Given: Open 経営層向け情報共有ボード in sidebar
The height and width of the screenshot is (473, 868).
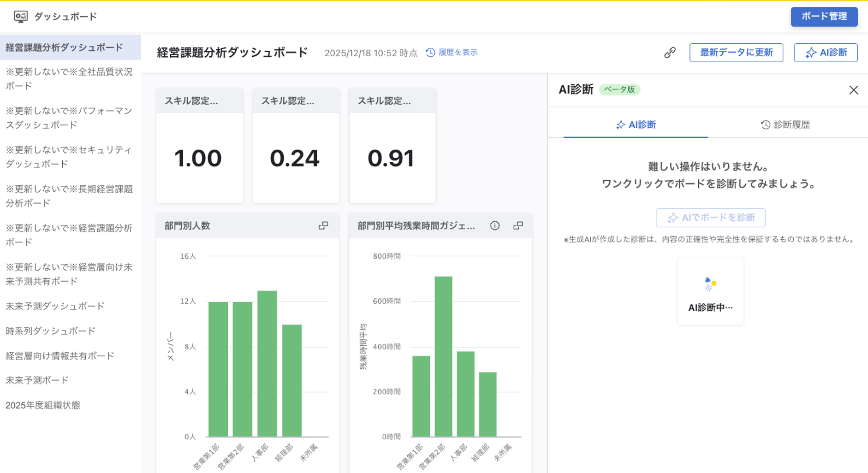Looking at the screenshot, I should [x=60, y=356].
